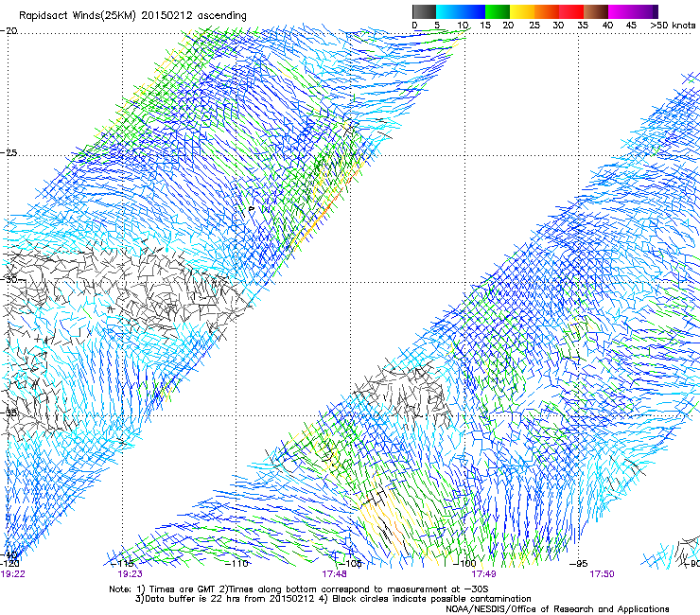Click the orange 25-30 knots legend swatch
Image resolution: width=700 pixels, height=615 pixels.
click(x=547, y=11)
